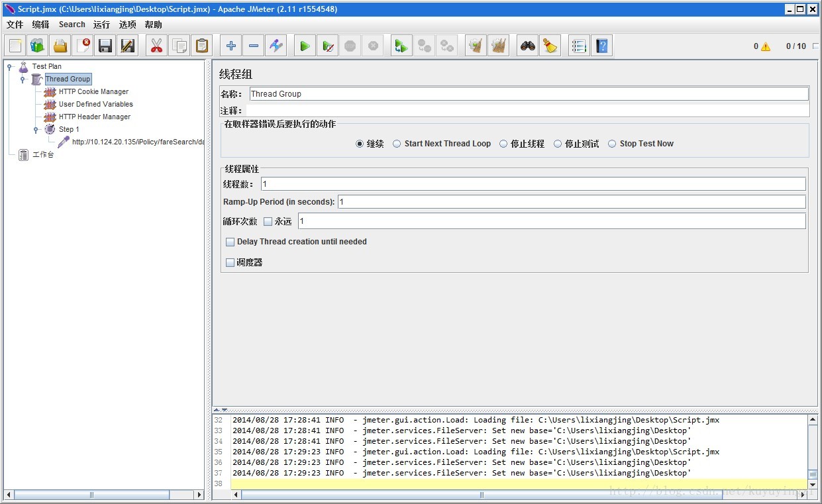This screenshot has height=504, width=822.
Task: Check Delay Thread creation until needed
Action: (x=230, y=242)
